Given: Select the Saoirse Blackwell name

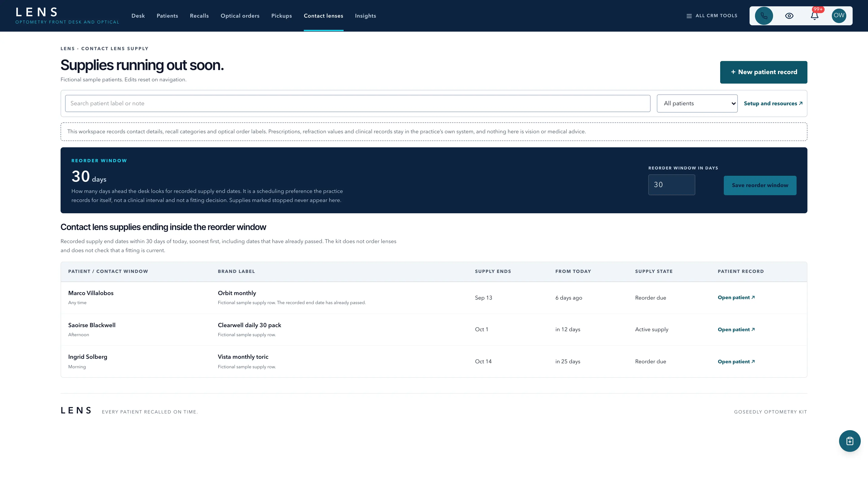Looking at the screenshot, I should (x=92, y=325).
